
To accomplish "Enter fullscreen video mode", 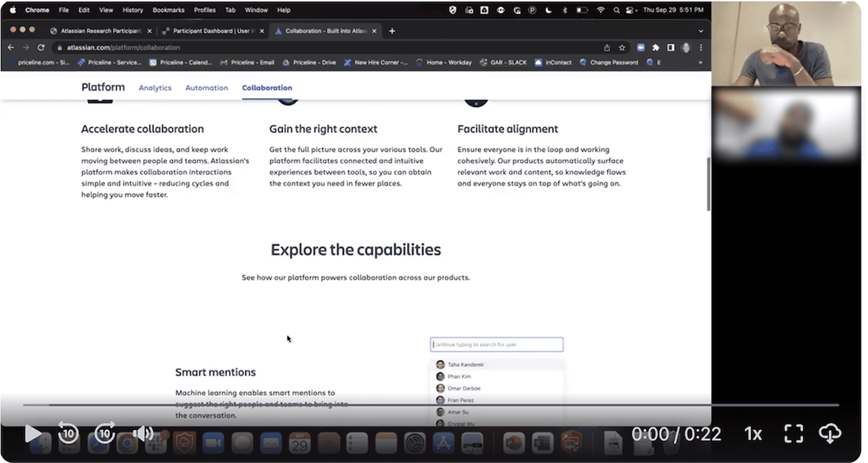I will (x=794, y=434).
